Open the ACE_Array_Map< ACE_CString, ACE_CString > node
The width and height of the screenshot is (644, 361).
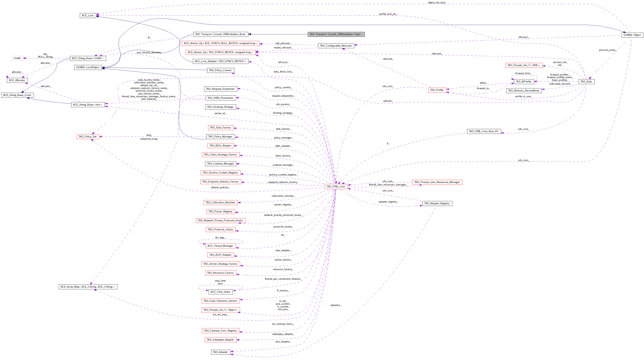pyautogui.click(x=88, y=287)
